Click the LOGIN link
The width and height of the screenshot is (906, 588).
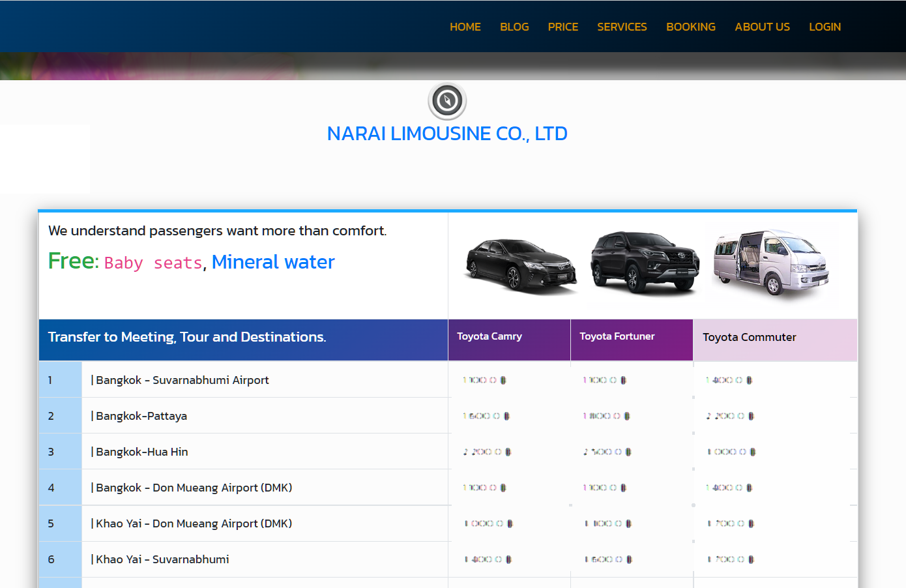point(825,27)
